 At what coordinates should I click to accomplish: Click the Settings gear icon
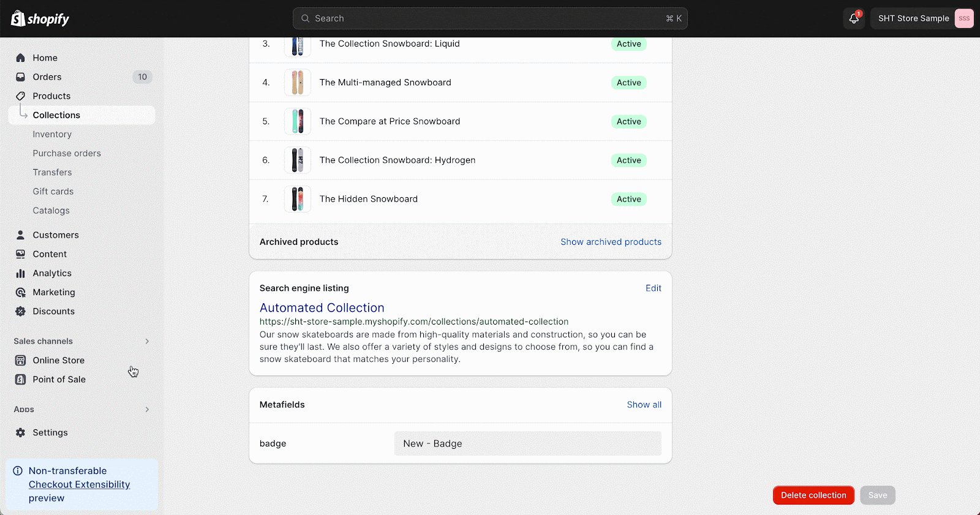pos(20,432)
